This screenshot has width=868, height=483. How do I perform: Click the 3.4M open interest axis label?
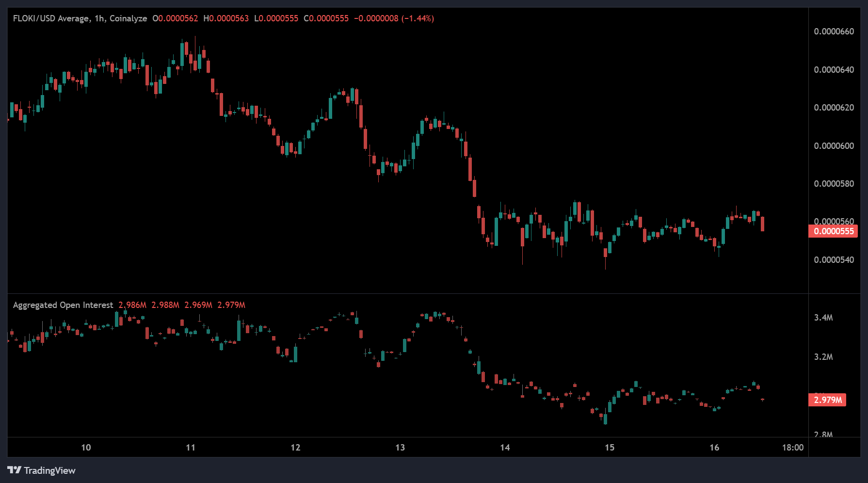click(823, 318)
